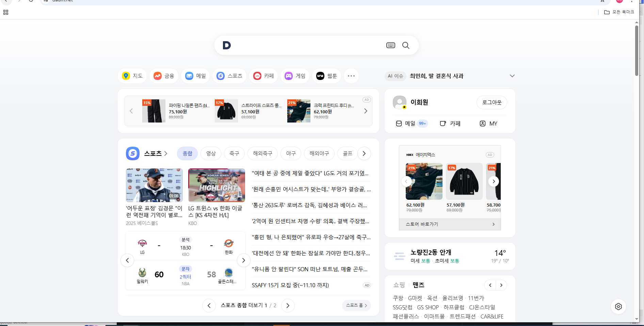Image resolution: width=644 pixels, height=326 pixels.
Task: Open the 게임 shortcut icon
Action: (x=295, y=76)
